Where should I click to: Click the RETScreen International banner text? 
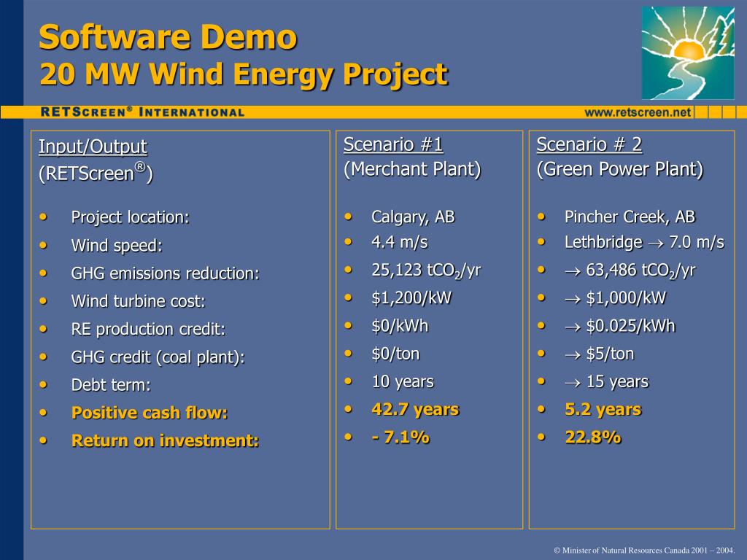[x=142, y=112]
